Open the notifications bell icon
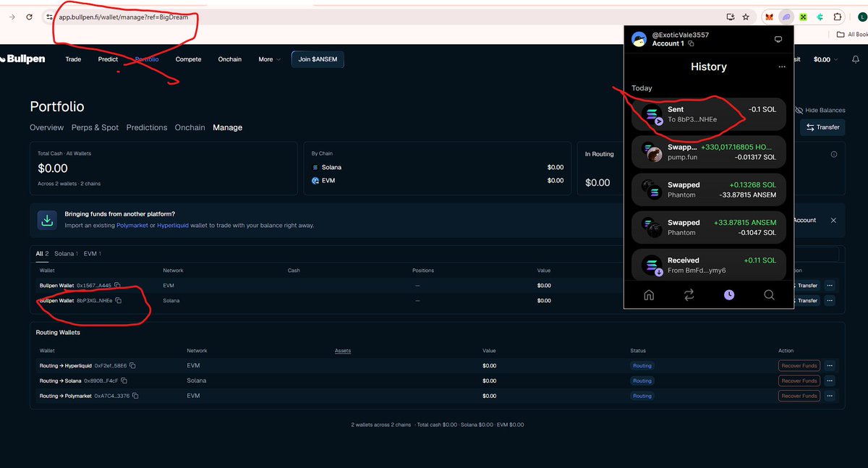Screen dimensions: 868x468 [856, 59]
